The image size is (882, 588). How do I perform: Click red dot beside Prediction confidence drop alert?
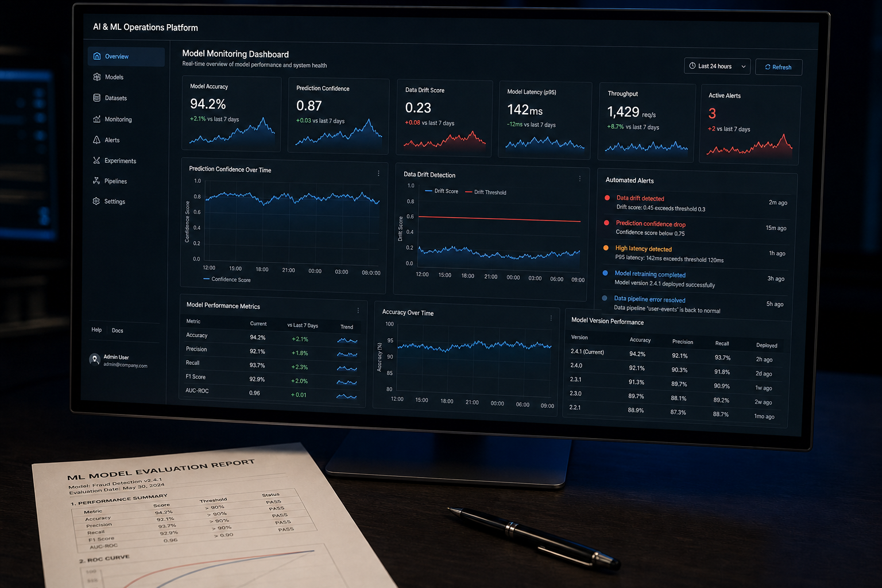(607, 223)
